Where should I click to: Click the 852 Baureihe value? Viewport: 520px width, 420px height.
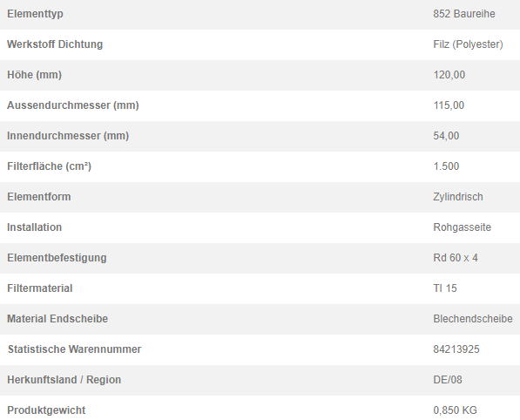tap(464, 14)
